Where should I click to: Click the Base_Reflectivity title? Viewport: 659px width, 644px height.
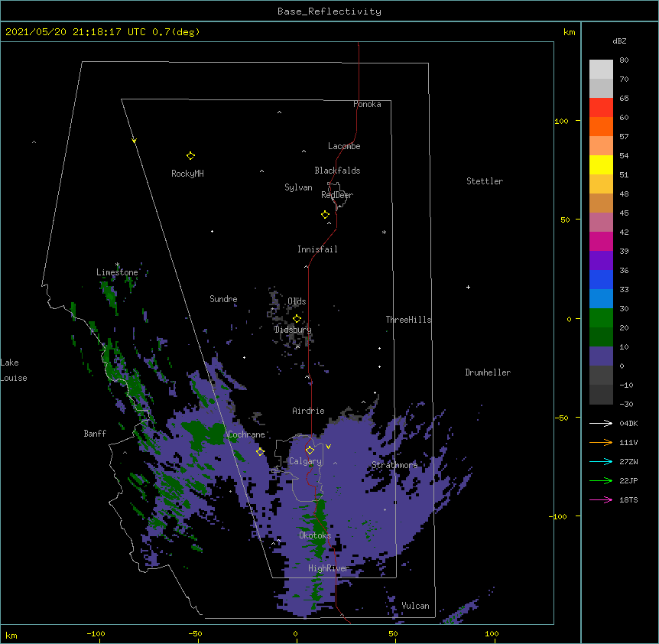click(x=329, y=11)
